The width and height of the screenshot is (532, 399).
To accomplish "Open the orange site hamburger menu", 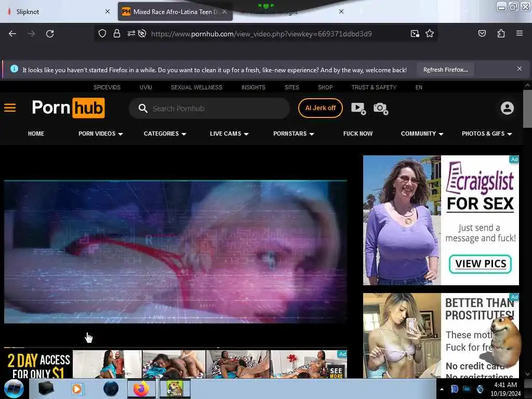I will coord(10,108).
